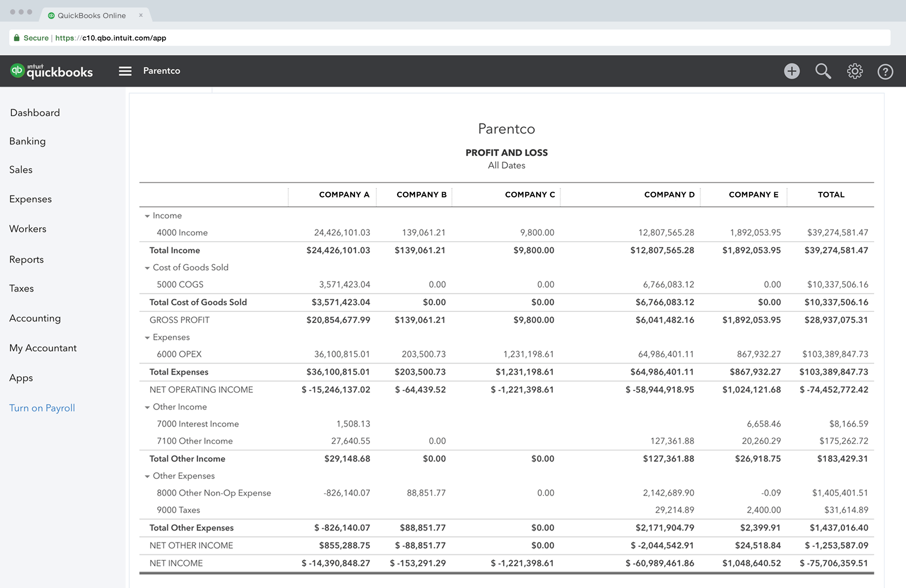Click the PROFIT AND LOSS report title
Viewport: 906px width, 588px height.
pos(506,153)
